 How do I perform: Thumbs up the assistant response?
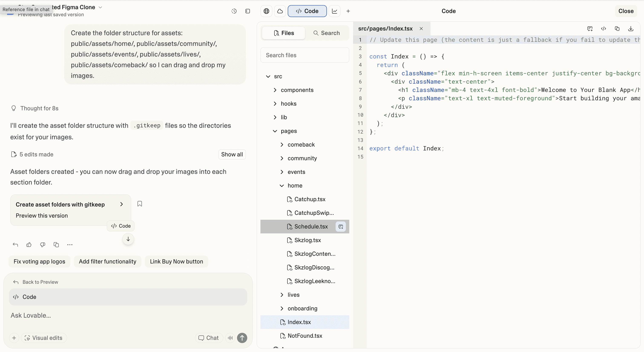[29, 245]
